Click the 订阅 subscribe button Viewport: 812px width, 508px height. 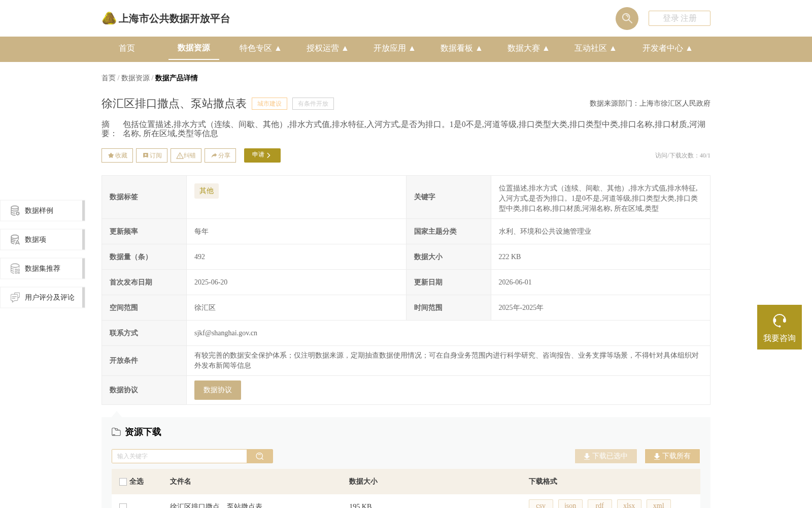pyautogui.click(x=152, y=155)
